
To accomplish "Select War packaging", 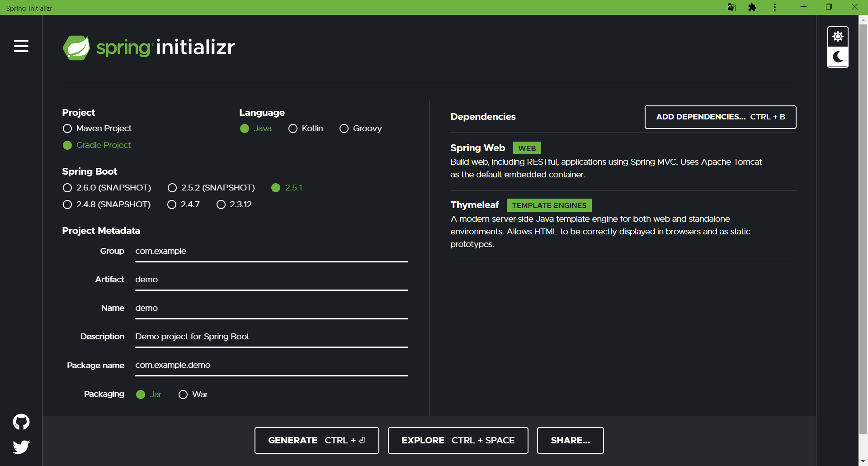I will [x=193, y=395].
